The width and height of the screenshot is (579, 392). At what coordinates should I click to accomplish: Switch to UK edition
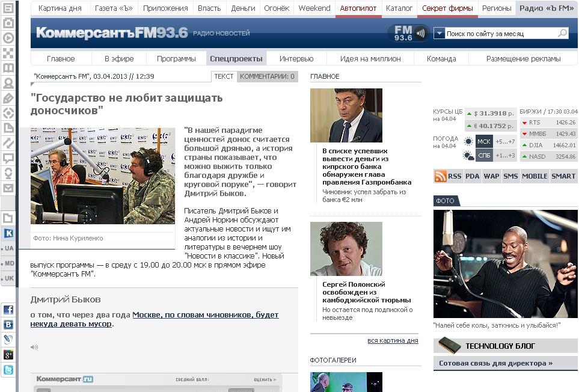coord(8,278)
